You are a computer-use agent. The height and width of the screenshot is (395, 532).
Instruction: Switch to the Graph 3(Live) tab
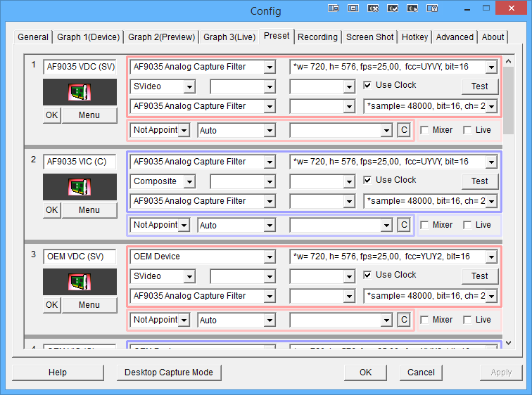[229, 37]
